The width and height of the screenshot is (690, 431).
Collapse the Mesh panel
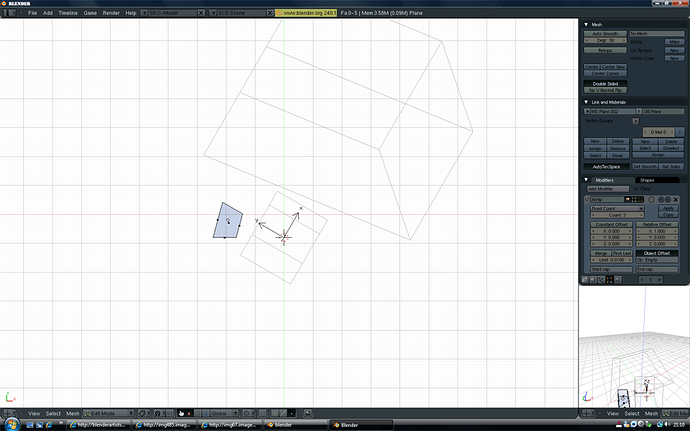point(586,25)
